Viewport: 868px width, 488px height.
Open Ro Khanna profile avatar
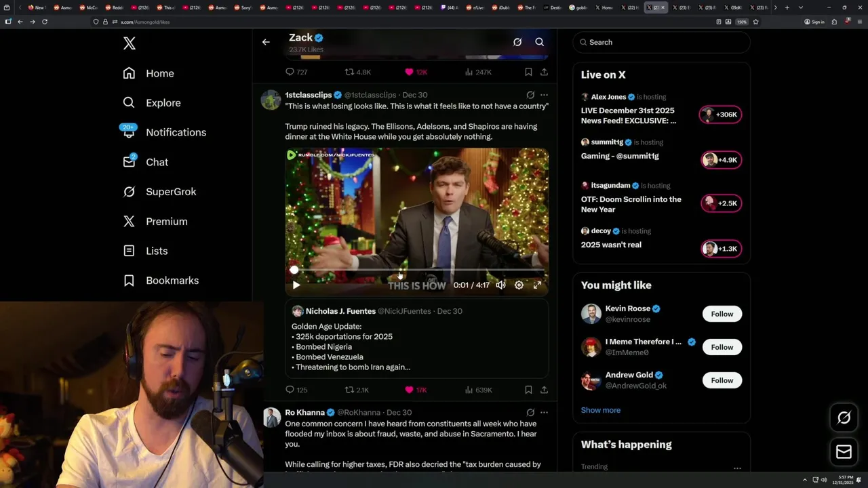271,418
